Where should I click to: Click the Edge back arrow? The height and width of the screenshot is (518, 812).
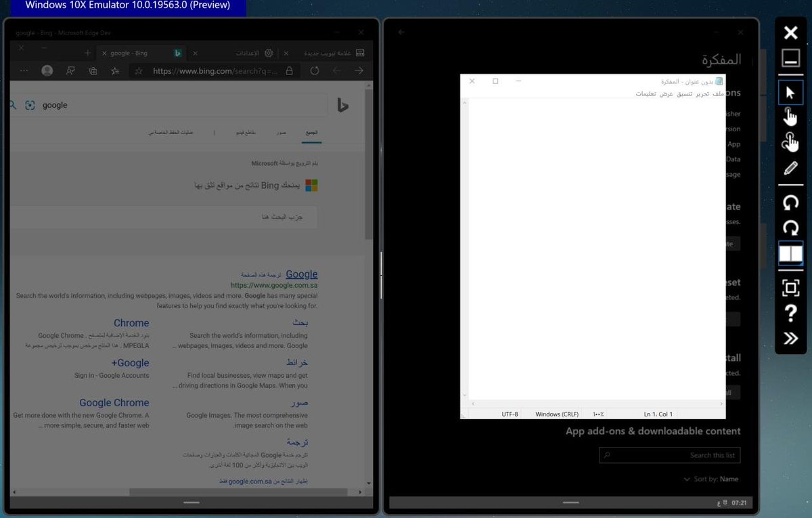pos(337,70)
